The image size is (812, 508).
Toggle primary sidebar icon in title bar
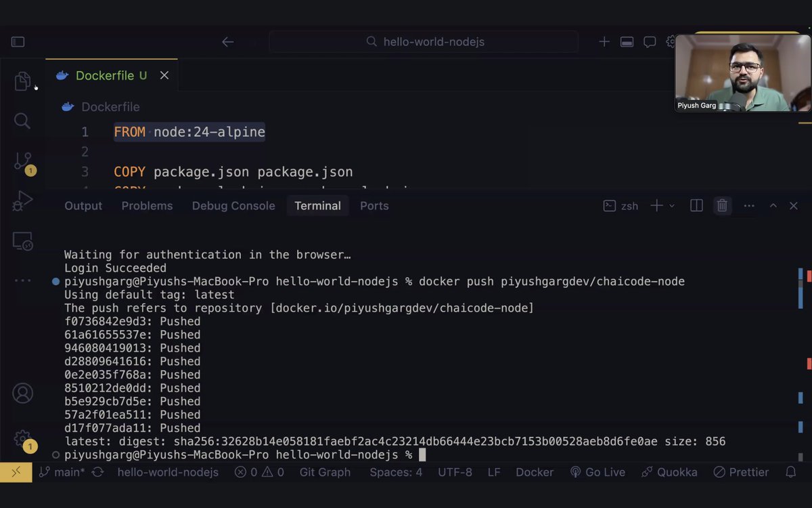[18, 42]
